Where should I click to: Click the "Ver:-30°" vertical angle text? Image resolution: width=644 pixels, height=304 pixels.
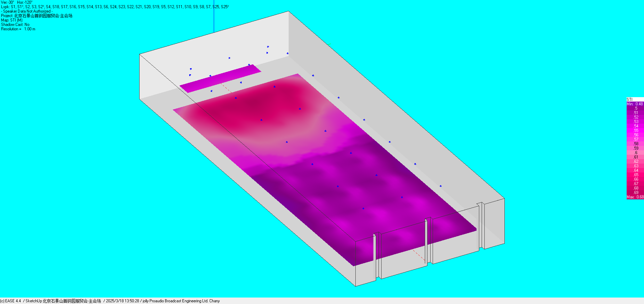[7, 2]
